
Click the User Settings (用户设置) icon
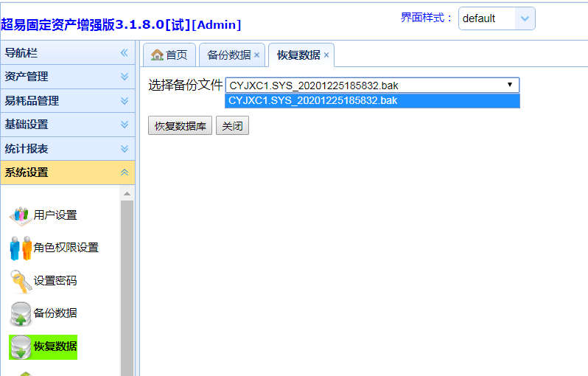[20, 215]
